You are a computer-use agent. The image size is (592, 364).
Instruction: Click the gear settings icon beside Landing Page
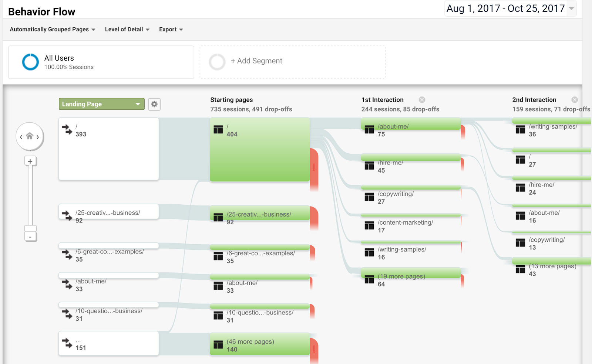click(x=154, y=104)
